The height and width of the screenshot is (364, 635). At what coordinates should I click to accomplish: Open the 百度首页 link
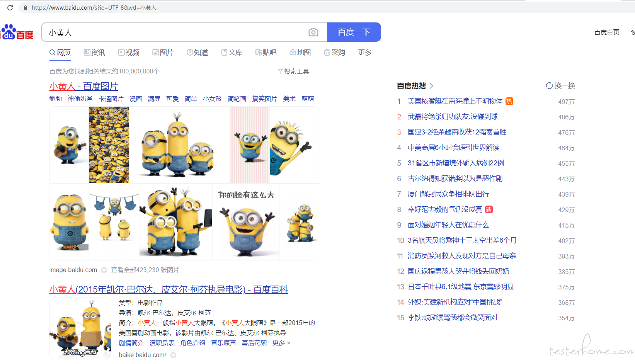coord(607,32)
